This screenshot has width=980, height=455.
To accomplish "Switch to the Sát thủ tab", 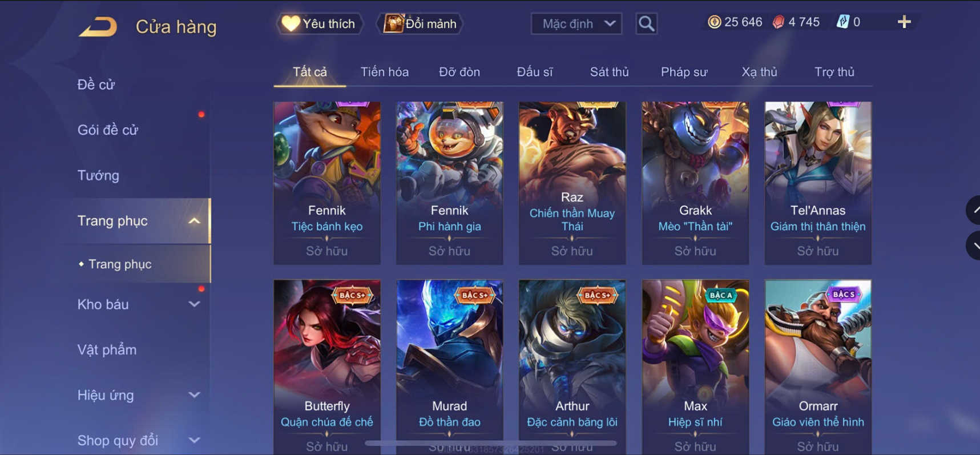I will tap(609, 72).
